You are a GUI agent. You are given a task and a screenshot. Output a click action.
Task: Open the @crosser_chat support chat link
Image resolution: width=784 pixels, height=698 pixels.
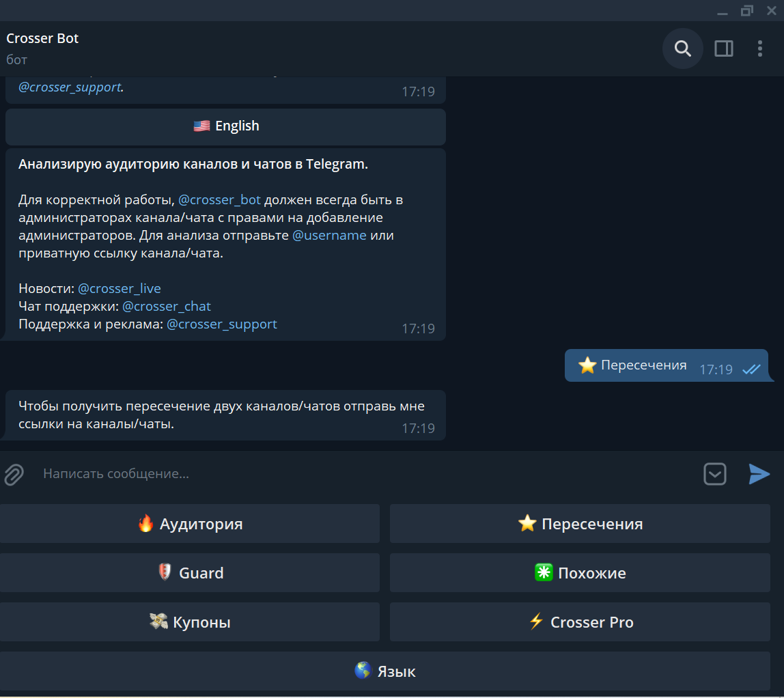166,306
